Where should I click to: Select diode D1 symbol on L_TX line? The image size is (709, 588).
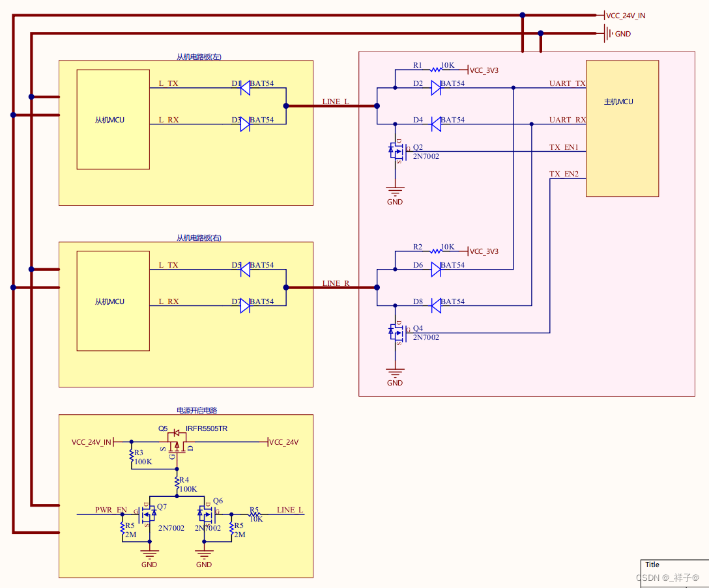point(245,88)
